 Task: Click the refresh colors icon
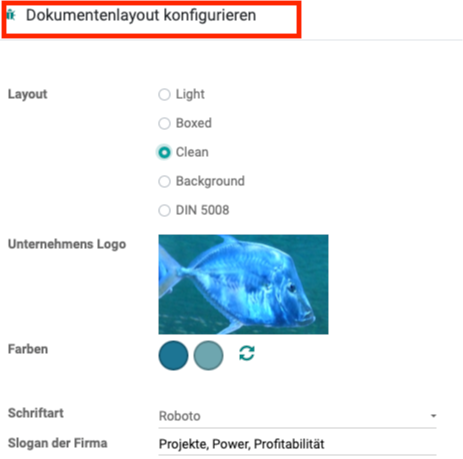(x=247, y=353)
